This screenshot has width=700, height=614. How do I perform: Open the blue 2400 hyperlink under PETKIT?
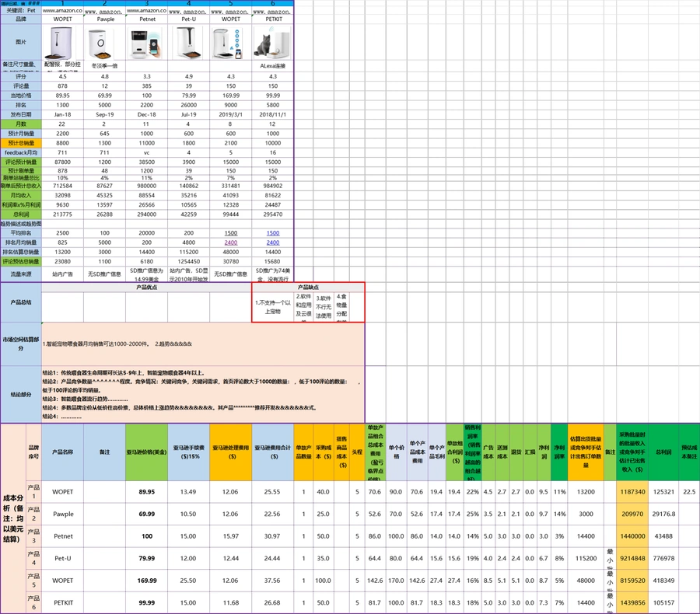click(273, 242)
